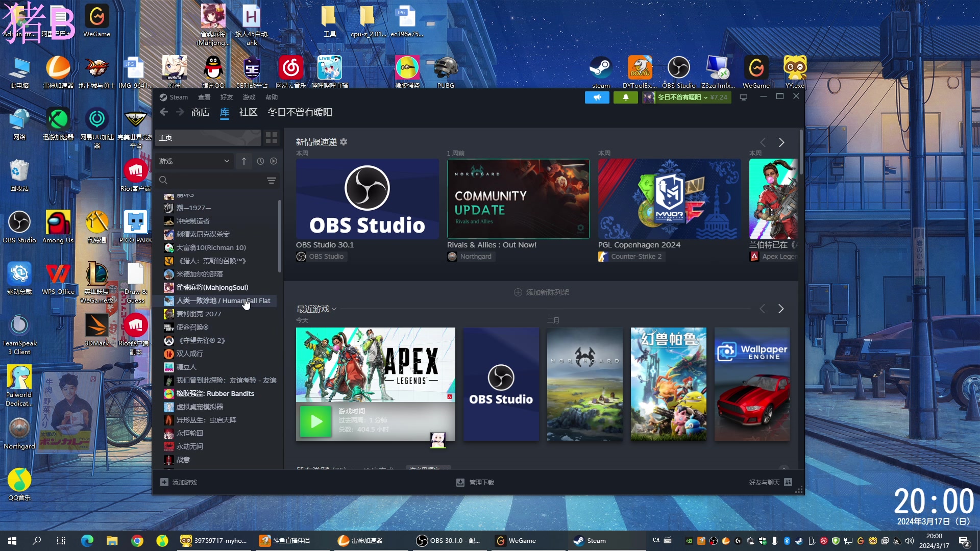
Task: Select 永劫无间 in the library list
Action: [x=219, y=446]
